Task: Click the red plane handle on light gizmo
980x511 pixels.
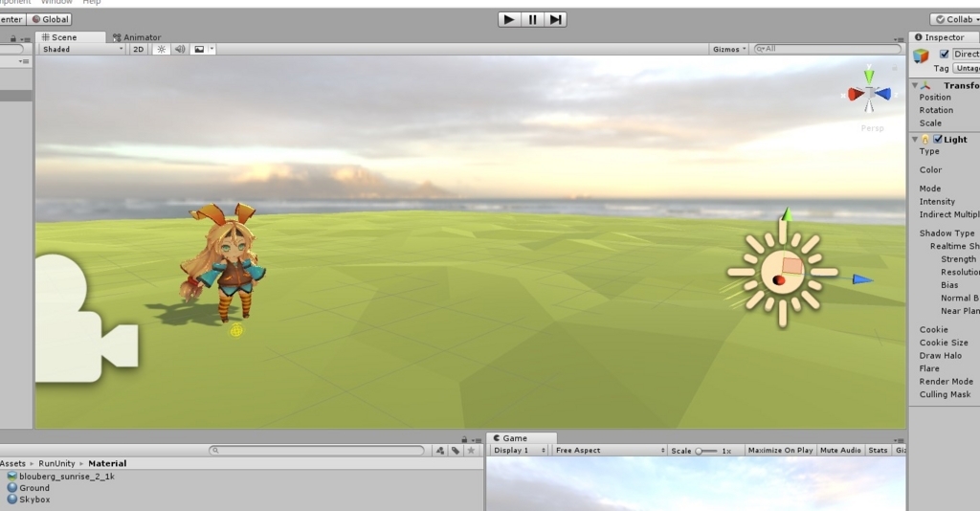Action: click(792, 266)
